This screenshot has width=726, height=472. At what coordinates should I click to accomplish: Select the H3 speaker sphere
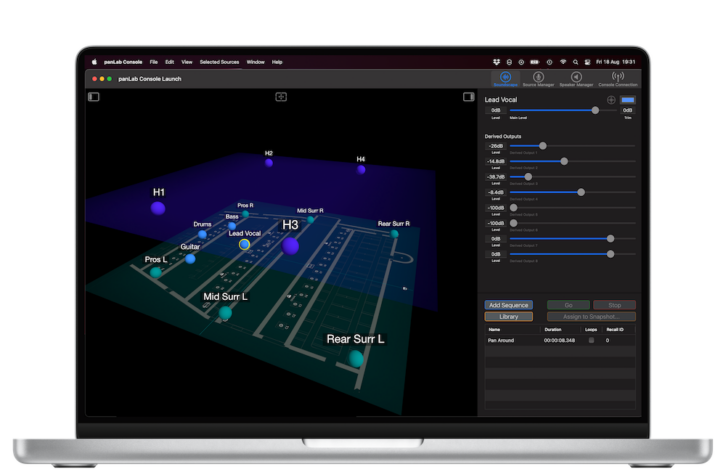290,245
